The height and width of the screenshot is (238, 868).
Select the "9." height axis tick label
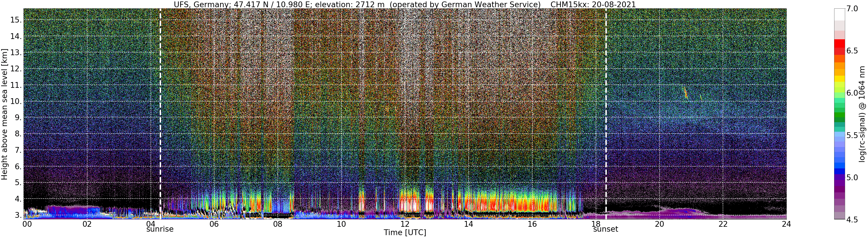pyautogui.click(x=18, y=118)
